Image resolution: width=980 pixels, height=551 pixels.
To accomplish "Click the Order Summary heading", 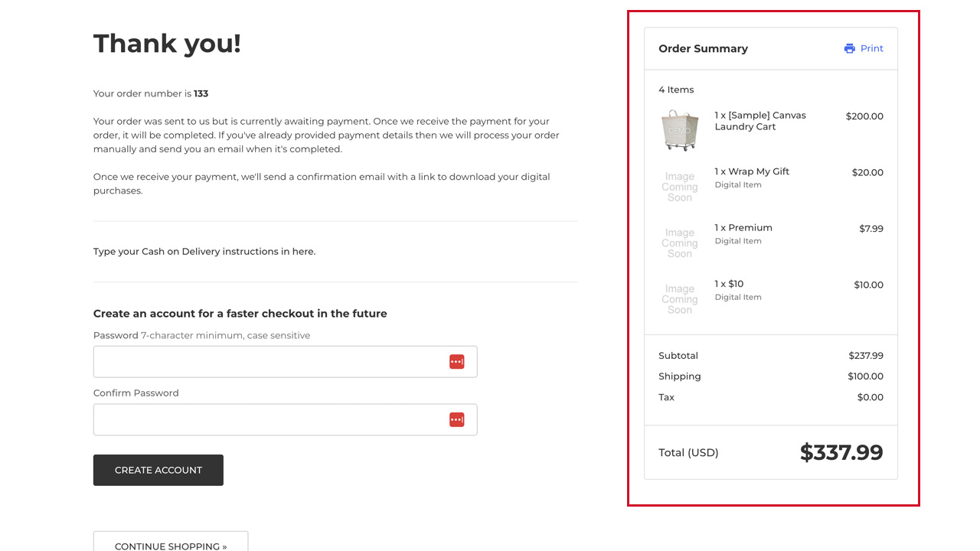I will pyautogui.click(x=703, y=48).
